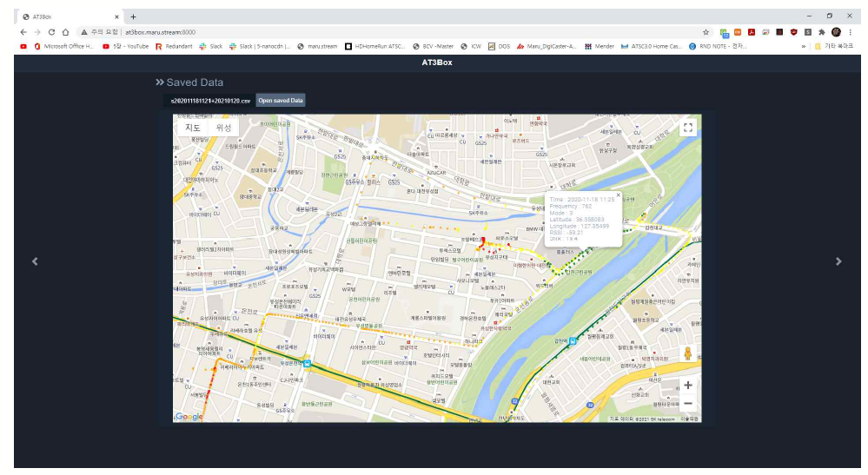Open the ATSC3.0 Home Cas bookmark
The height and width of the screenshot is (475, 868).
pyautogui.click(x=651, y=46)
